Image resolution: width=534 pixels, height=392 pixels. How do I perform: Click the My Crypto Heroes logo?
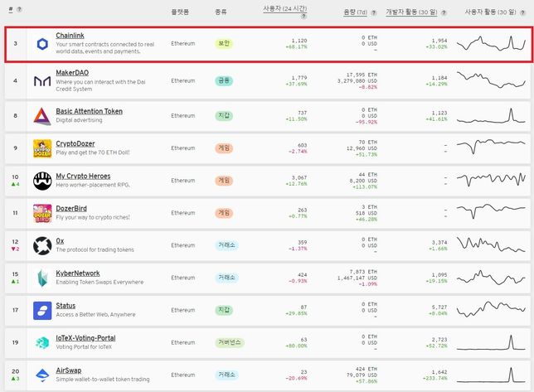coord(42,181)
